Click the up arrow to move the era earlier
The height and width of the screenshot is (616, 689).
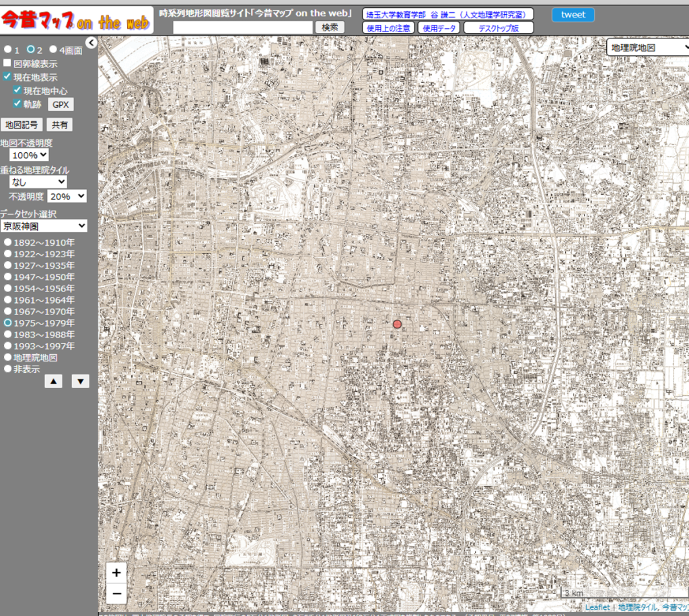(x=55, y=382)
